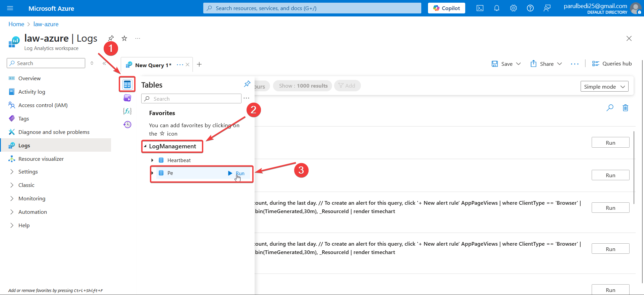Open the Tables panel icon
Image resolution: width=644 pixels, height=295 pixels.
pyautogui.click(x=127, y=84)
